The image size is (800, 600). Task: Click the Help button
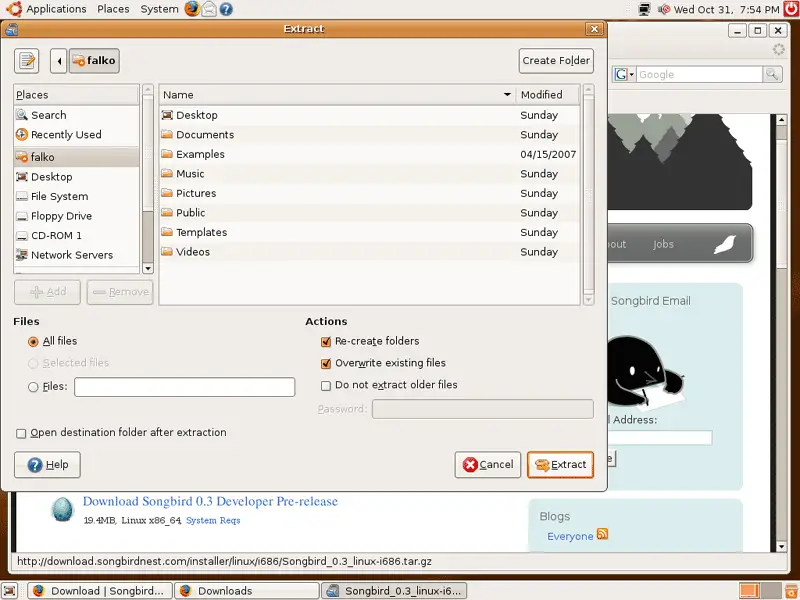[x=47, y=465]
